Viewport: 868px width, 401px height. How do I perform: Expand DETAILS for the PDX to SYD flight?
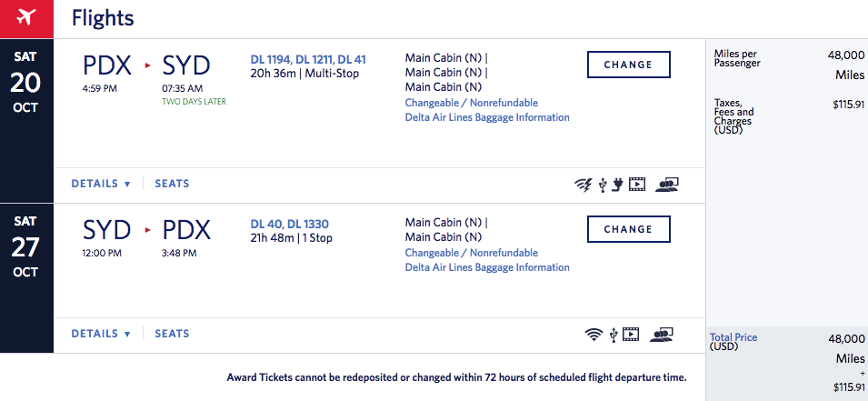tap(101, 184)
